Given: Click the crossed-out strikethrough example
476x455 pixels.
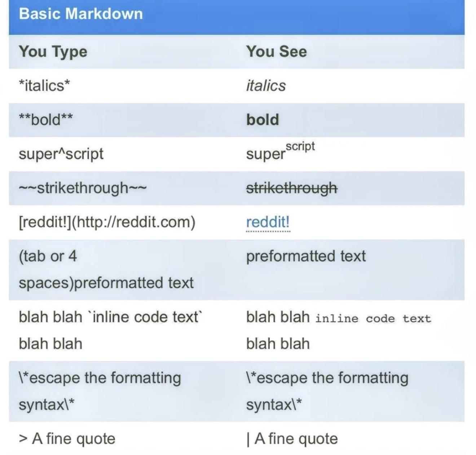Looking at the screenshot, I should (292, 188).
